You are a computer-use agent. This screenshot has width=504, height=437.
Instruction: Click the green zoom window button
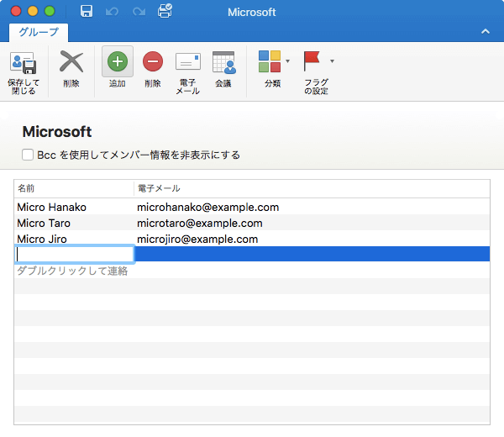click(50, 11)
